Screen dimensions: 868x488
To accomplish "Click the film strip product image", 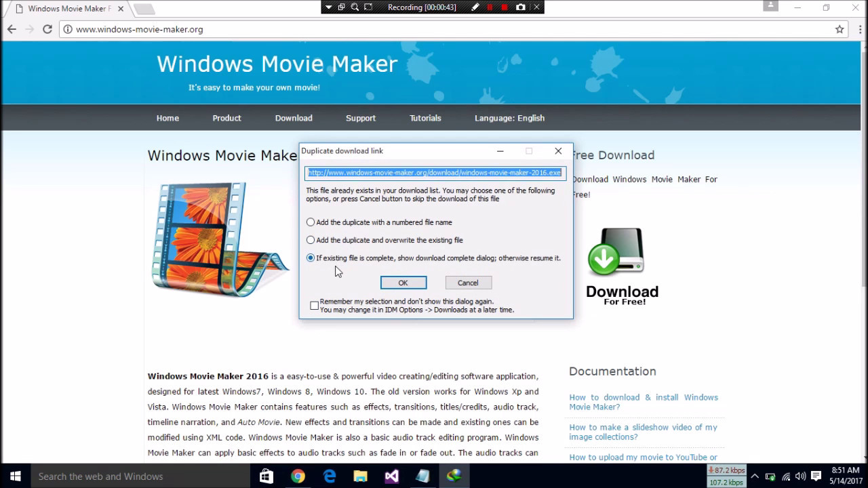I will [x=220, y=239].
